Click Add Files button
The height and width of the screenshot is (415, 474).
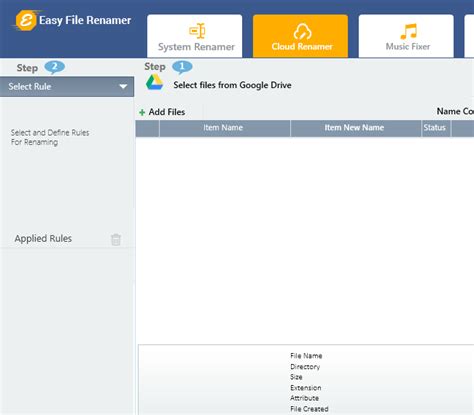click(162, 112)
